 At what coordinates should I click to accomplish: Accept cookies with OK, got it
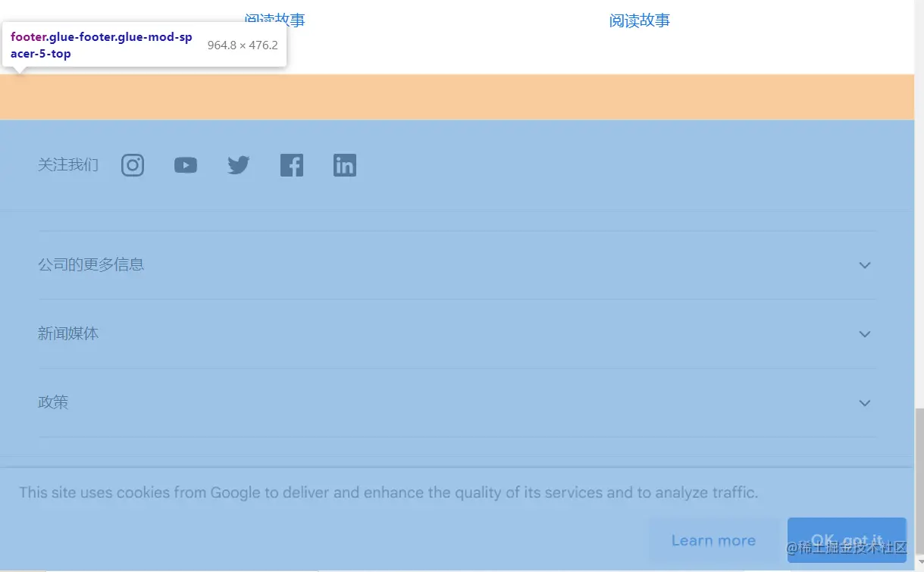point(847,540)
